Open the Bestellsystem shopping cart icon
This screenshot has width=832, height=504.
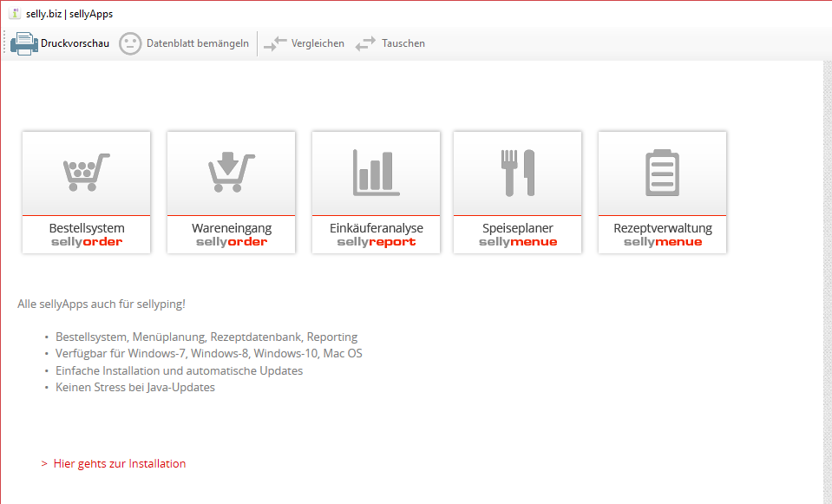click(x=86, y=172)
